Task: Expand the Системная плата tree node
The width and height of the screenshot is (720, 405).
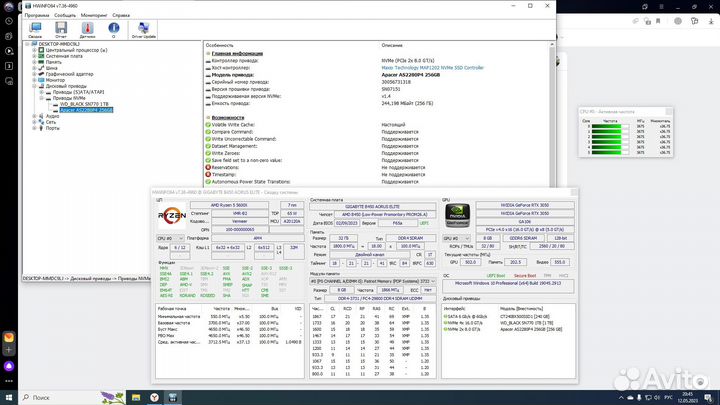Action: click(x=34, y=56)
